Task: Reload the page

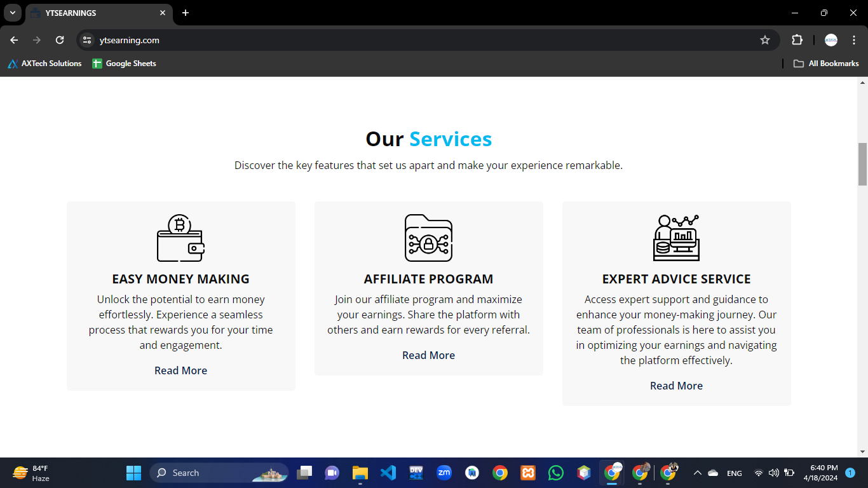Action: pos(60,40)
